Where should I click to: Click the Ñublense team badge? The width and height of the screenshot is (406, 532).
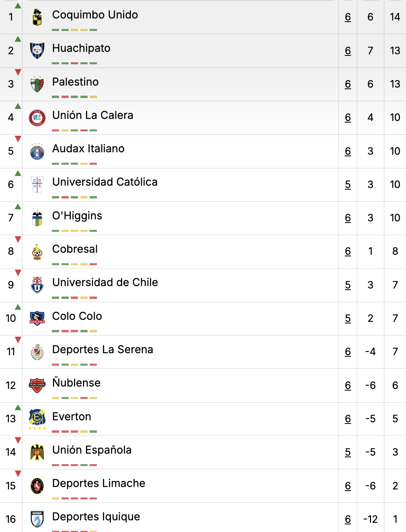pyautogui.click(x=37, y=385)
